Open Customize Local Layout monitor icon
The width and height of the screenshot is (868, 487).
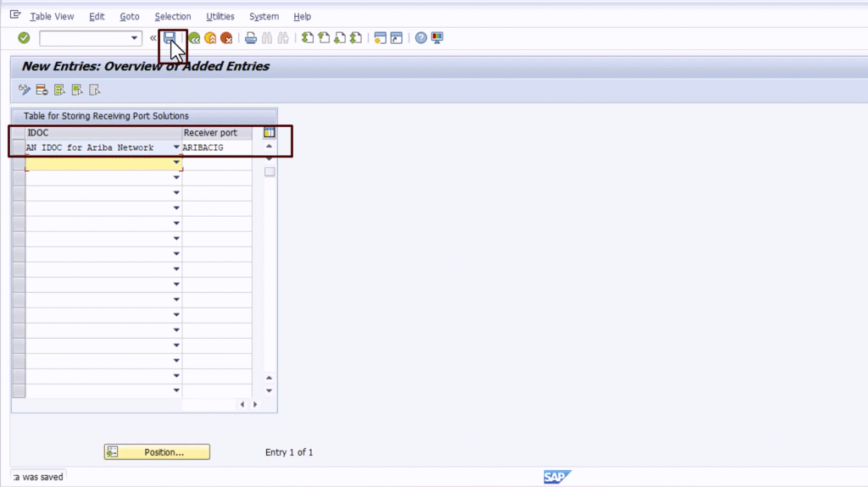tap(437, 37)
